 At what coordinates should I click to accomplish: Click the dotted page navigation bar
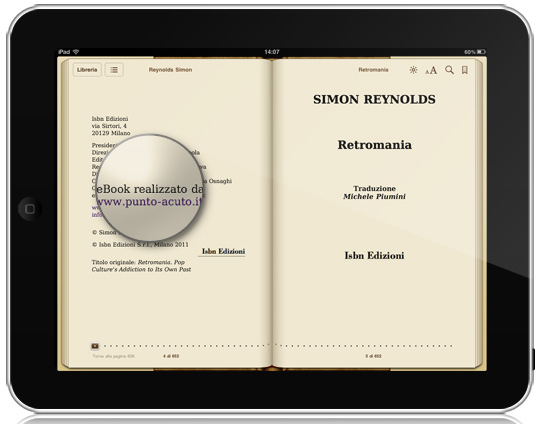pos(278,345)
